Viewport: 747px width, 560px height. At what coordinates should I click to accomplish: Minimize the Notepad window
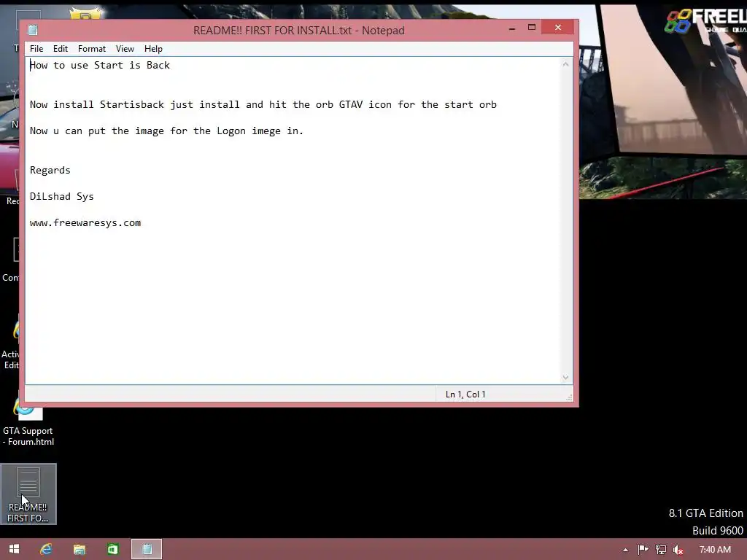[x=512, y=28]
